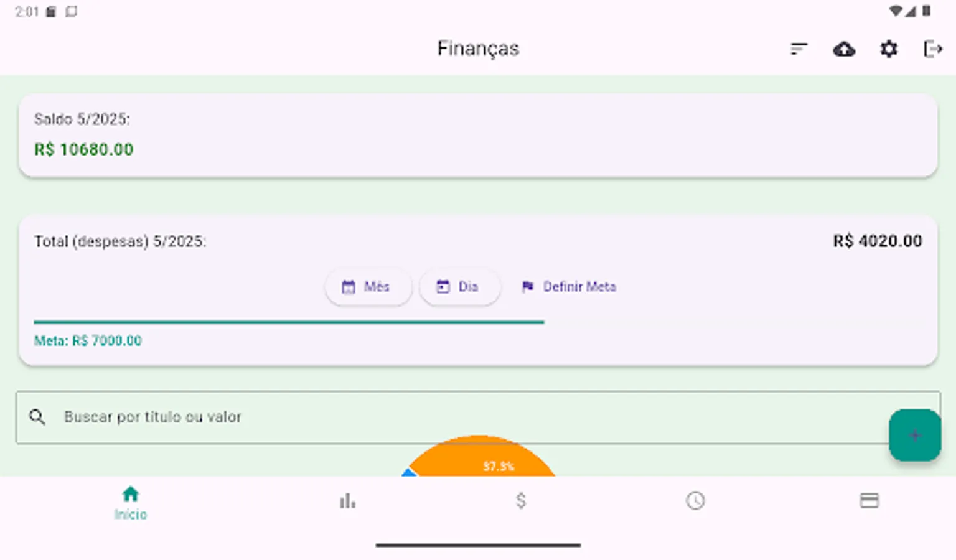Open settings via the gear icon
The height and width of the screenshot is (560, 956).
(889, 49)
